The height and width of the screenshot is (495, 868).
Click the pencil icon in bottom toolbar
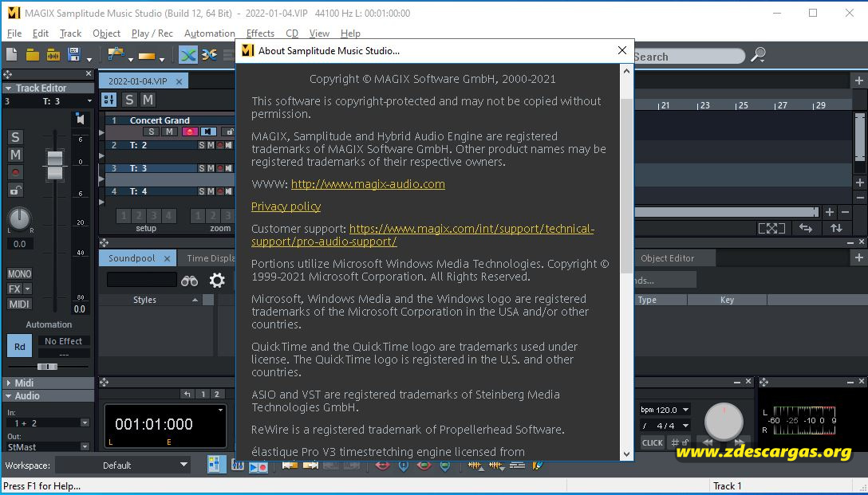coord(537,466)
